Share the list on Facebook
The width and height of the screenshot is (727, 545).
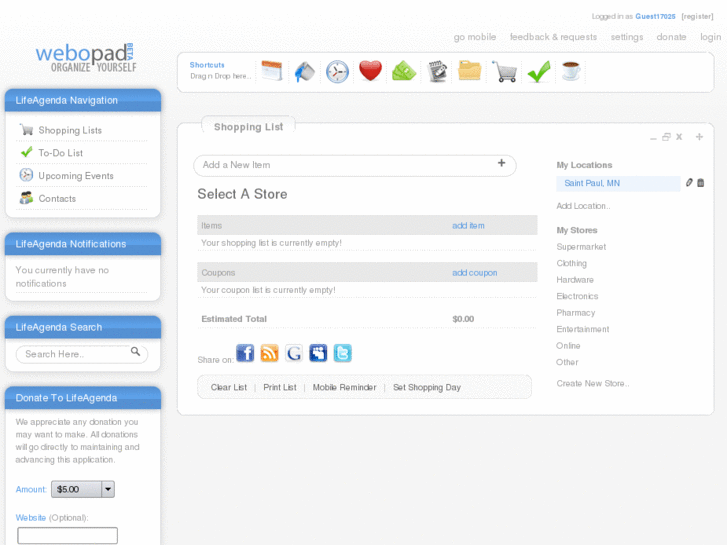tap(245, 353)
